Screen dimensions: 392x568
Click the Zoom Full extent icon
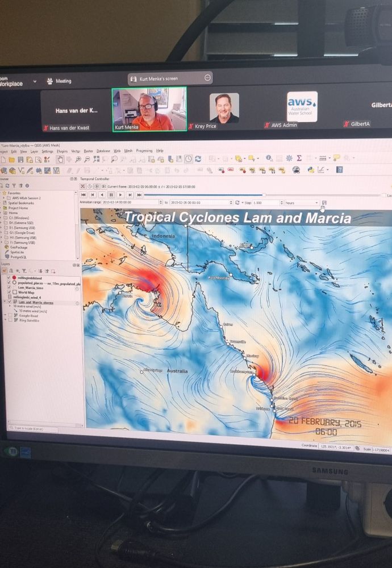tap(96, 159)
